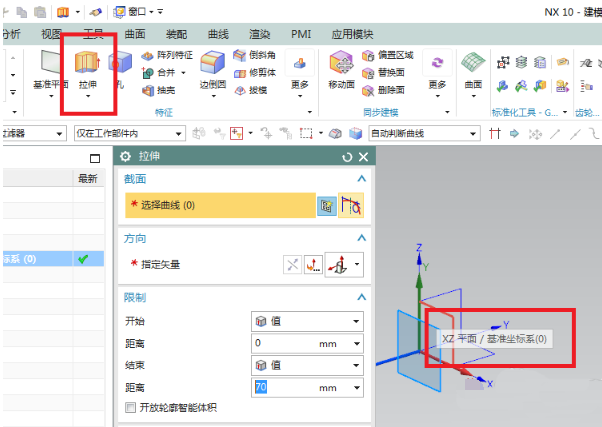Select the 基准平面 (Datum Plane) tool
Image resolution: width=602 pixels, height=427 pixels.
[50, 66]
